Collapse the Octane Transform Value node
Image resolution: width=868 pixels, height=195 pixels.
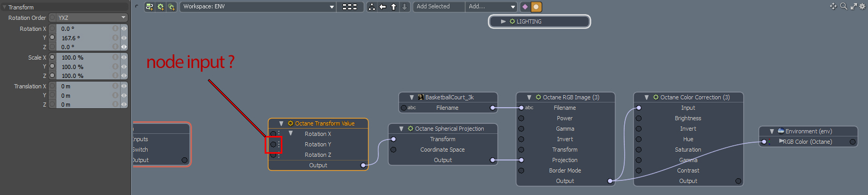[281, 123]
